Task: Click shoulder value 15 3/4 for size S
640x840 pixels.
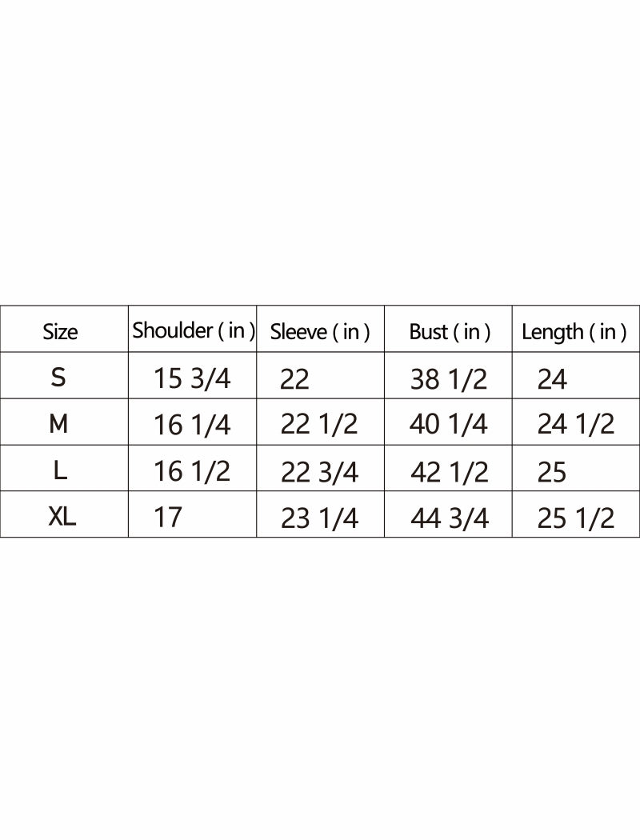Action: click(192, 378)
